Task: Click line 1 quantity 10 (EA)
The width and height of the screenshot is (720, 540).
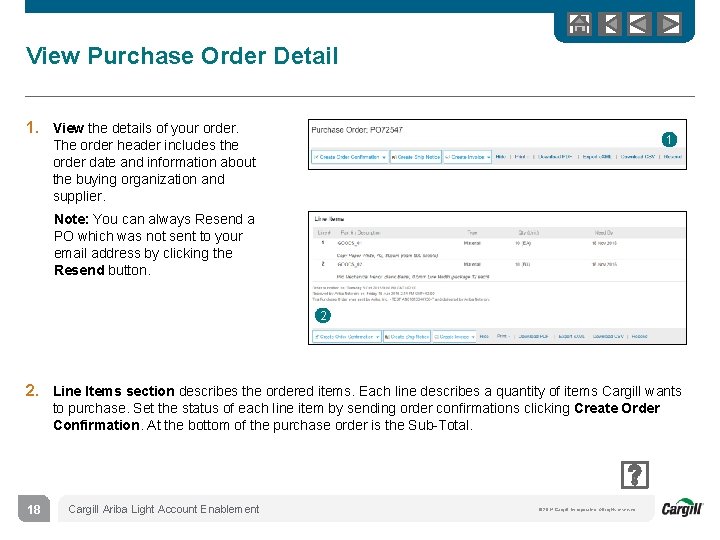Action: pyautogui.click(x=523, y=243)
